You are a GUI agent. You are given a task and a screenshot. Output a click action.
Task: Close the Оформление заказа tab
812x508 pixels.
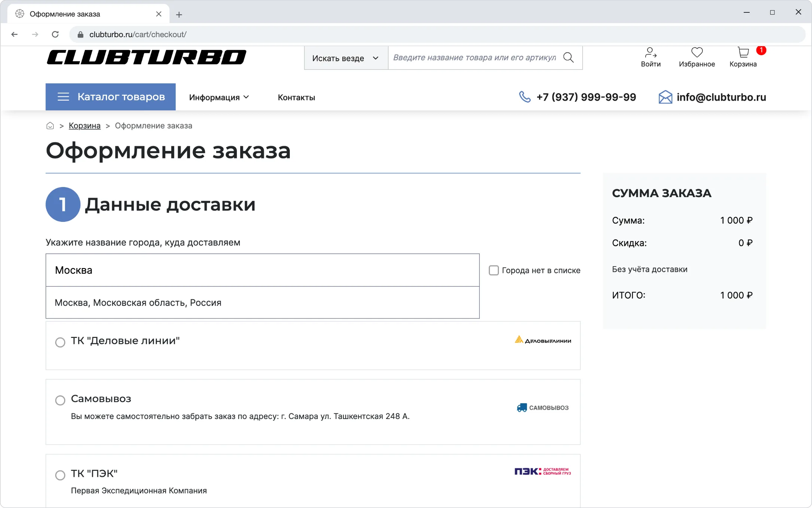(x=159, y=14)
